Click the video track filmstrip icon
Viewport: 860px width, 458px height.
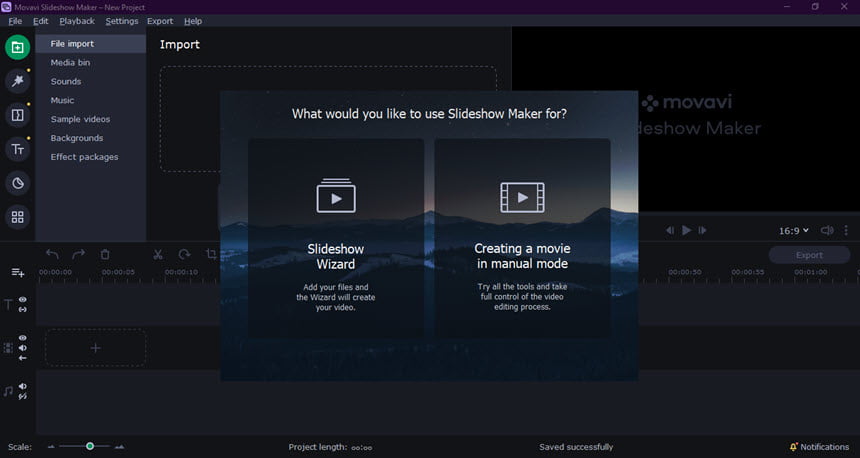point(8,348)
